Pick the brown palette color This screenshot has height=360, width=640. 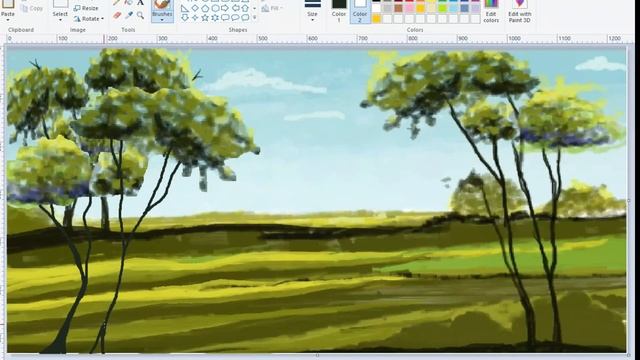398,8
